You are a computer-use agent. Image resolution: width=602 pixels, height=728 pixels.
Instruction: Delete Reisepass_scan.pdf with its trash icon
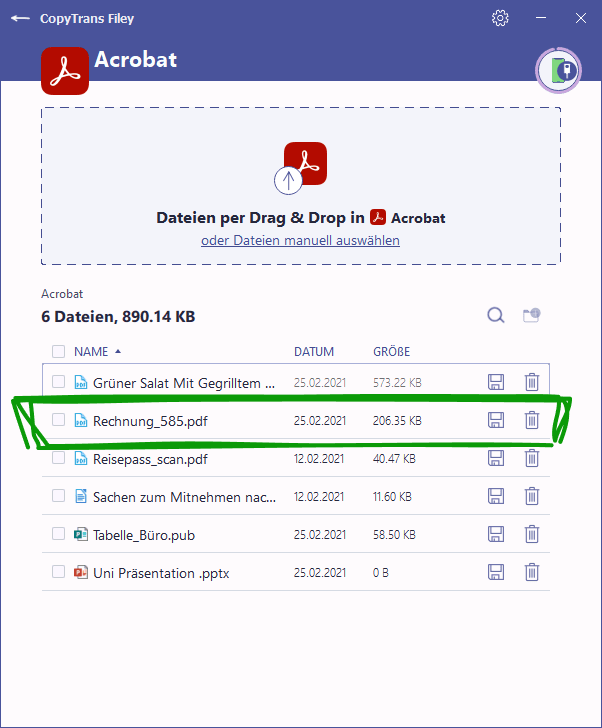532,458
